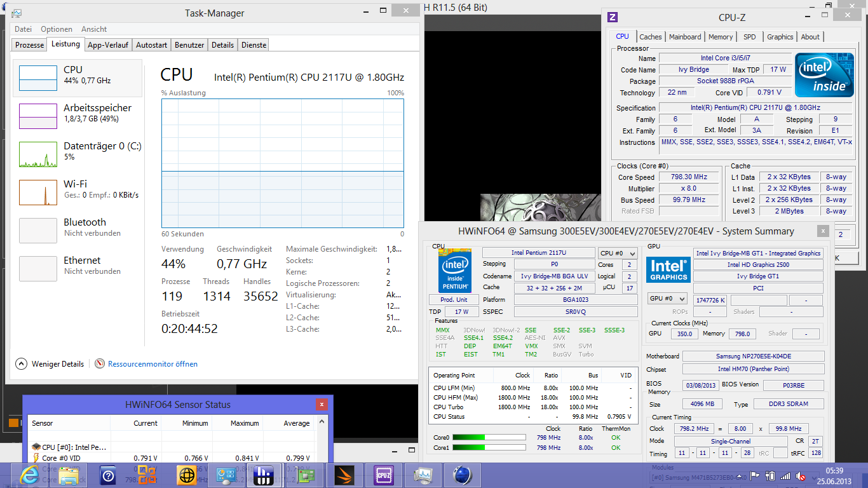Open SPD tab in CPU-Z

750,37
